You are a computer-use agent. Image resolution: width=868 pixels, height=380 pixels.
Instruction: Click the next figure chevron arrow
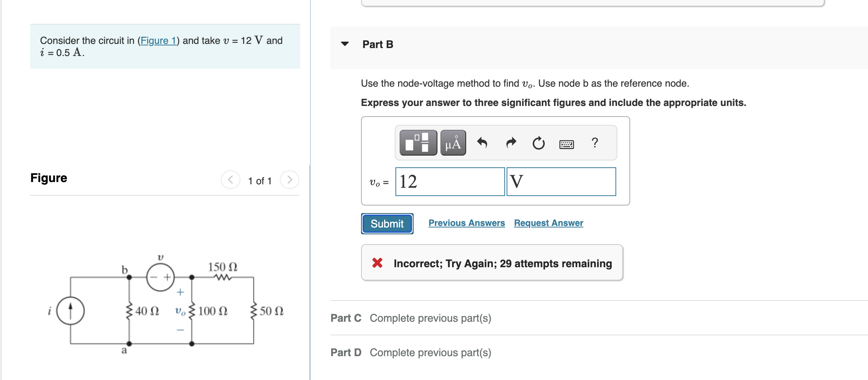pyautogui.click(x=290, y=180)
